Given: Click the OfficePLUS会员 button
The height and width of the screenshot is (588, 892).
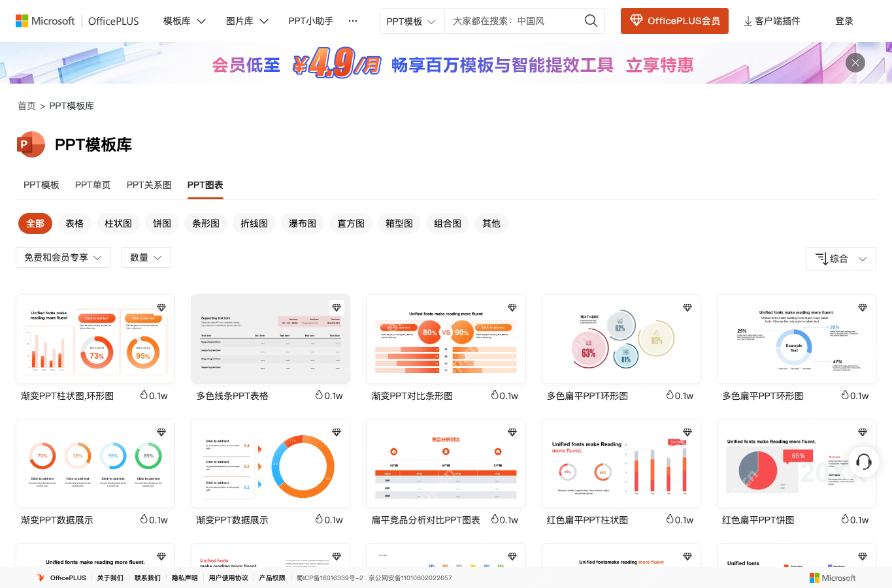Looking at the screenshot, I should 674,21.
